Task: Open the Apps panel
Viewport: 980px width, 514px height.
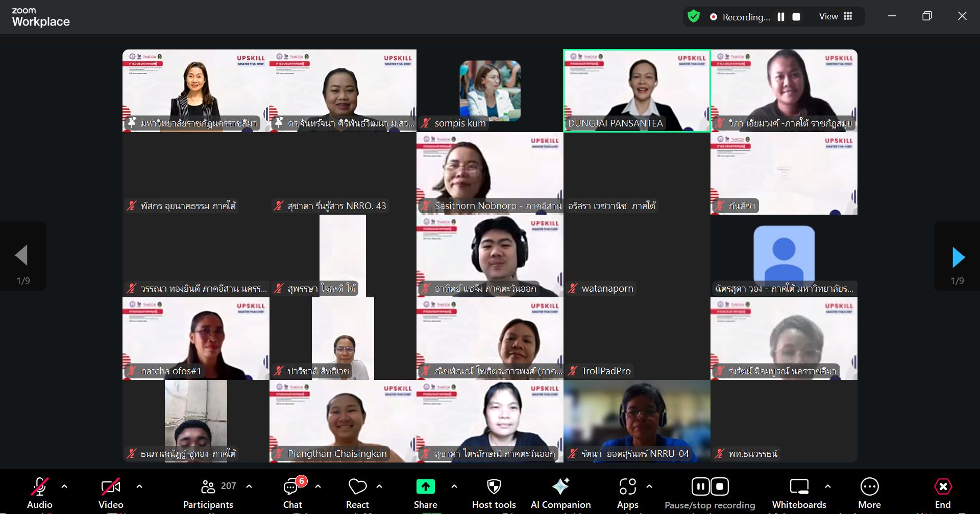Action: point(627,488)
